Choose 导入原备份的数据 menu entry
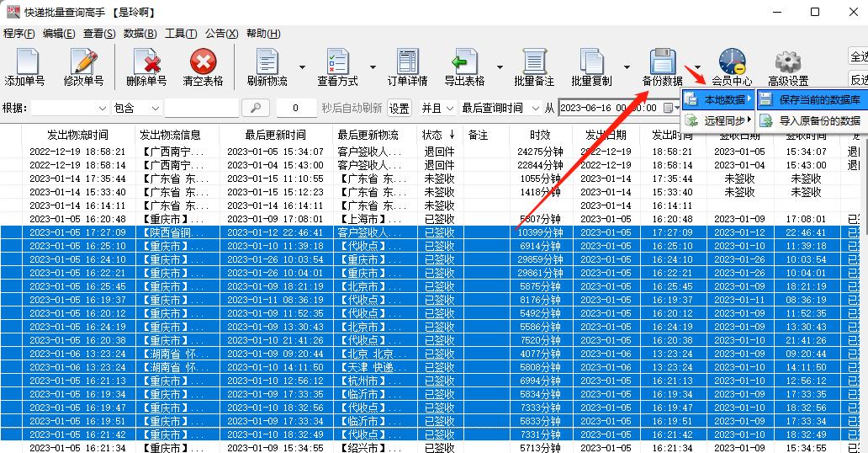Screen dimensions: 868x453 [x=812, y=120]
